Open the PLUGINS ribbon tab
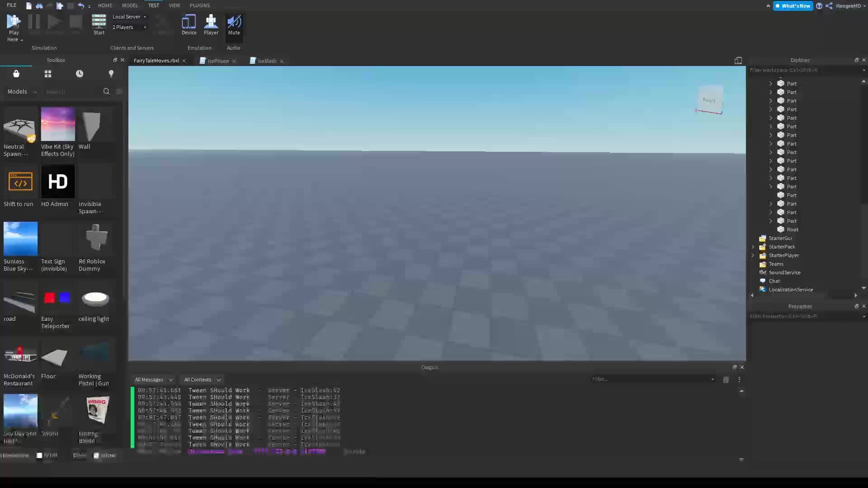868x488 pixels. [199, 5]
